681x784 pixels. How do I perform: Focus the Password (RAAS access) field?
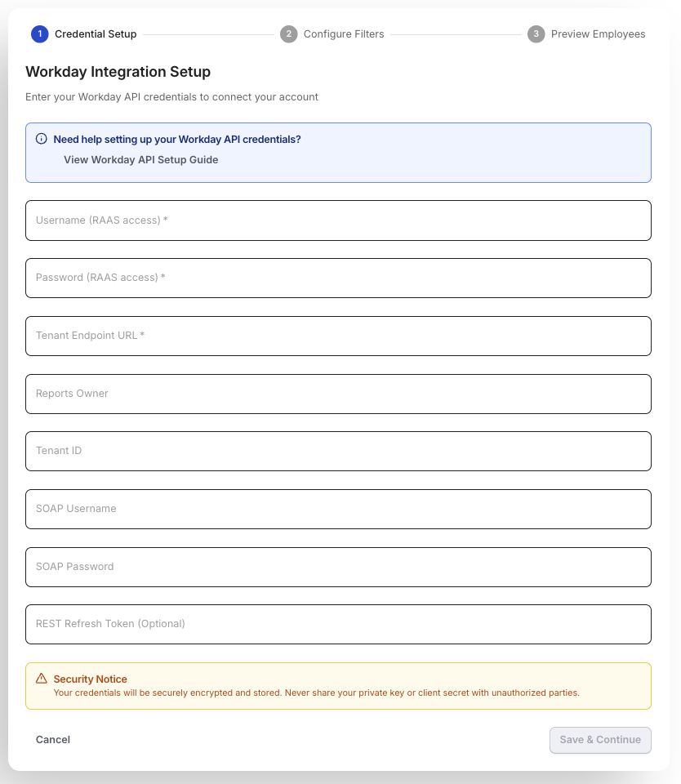[x=339, y=278]
